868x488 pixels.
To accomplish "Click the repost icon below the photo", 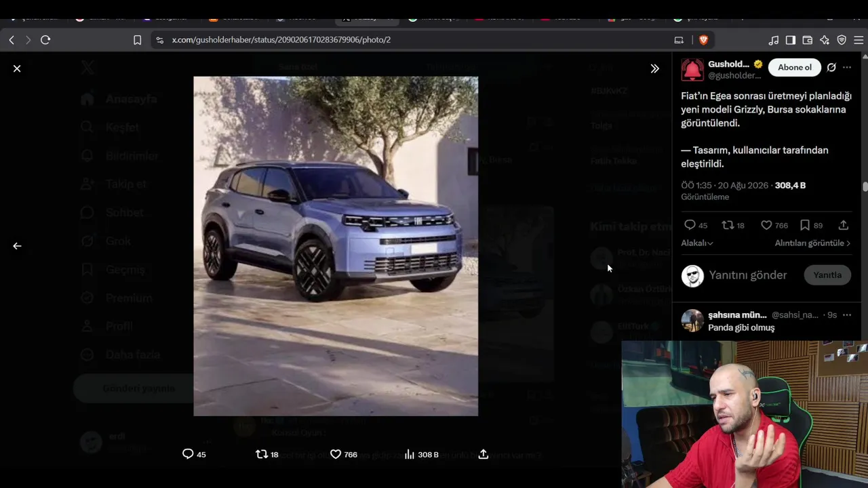I will click(261, 454).
